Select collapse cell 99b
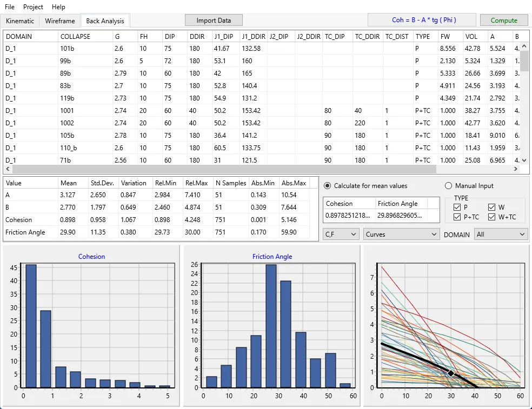 [x=85, y=61]
